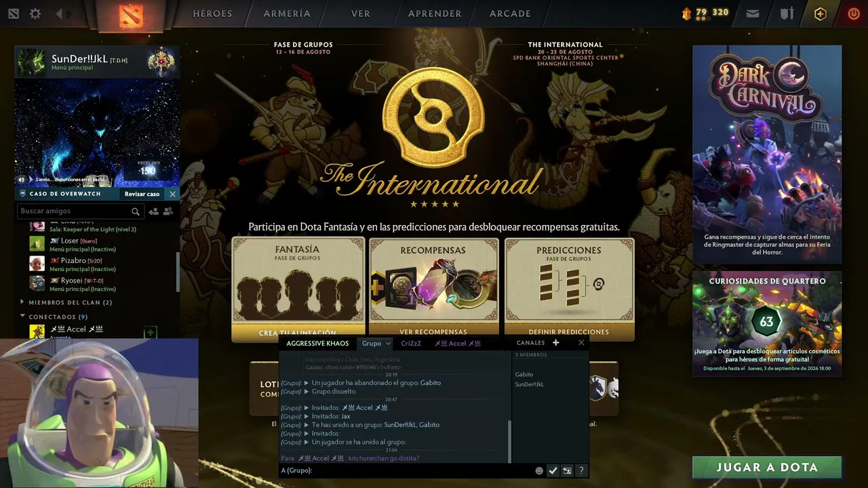Click the Definir predicciones button

(569, 332)
